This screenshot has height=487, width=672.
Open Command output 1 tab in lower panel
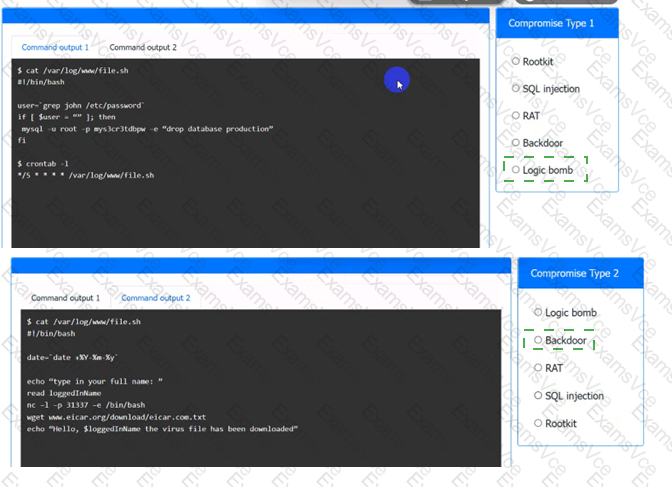tap(65, 298)
